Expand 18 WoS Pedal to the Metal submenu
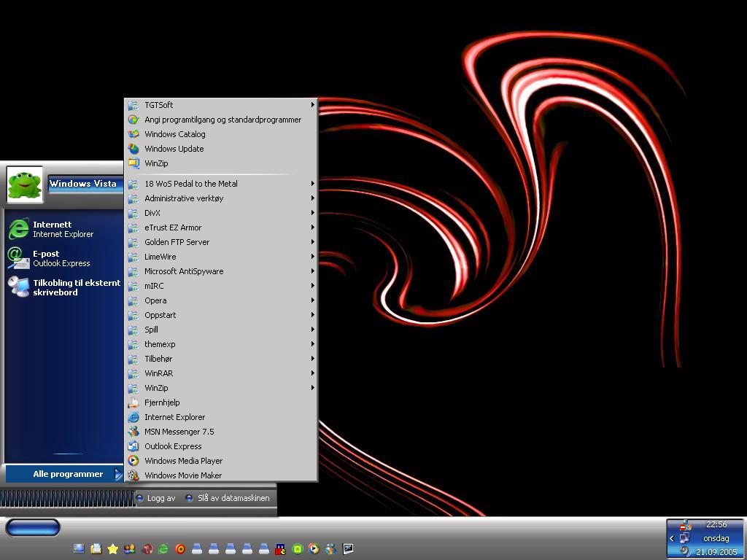 tap(220, 183)
